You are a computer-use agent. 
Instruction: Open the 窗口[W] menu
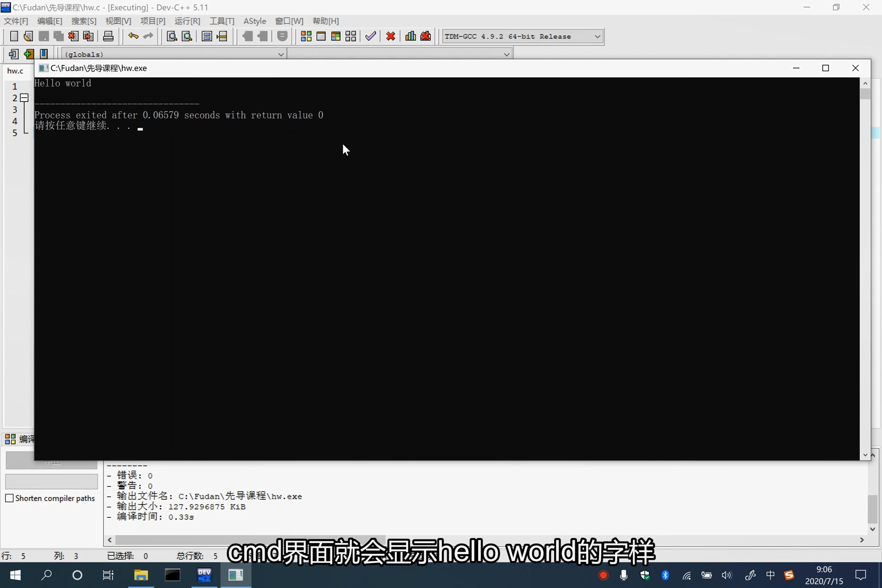coord(289,21)
